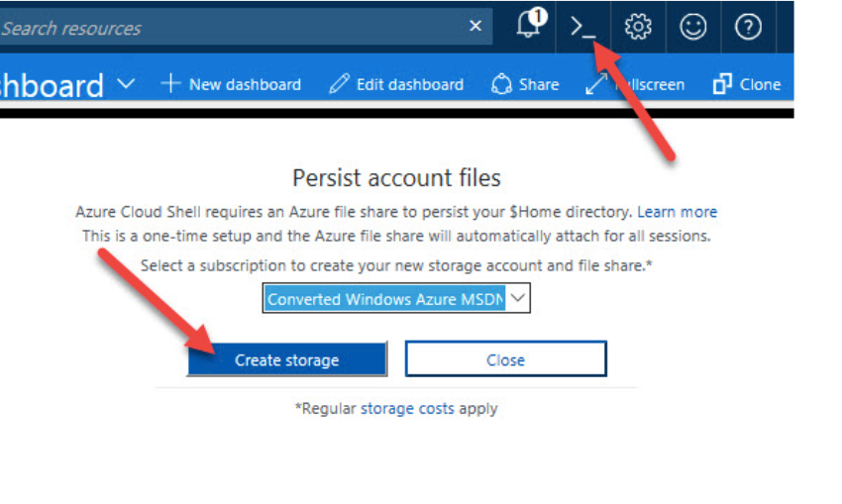Share the dashboard
Image resolution: width=842 pixels, height=504 pixels.
pyautogui.click(x=525, y=84)
